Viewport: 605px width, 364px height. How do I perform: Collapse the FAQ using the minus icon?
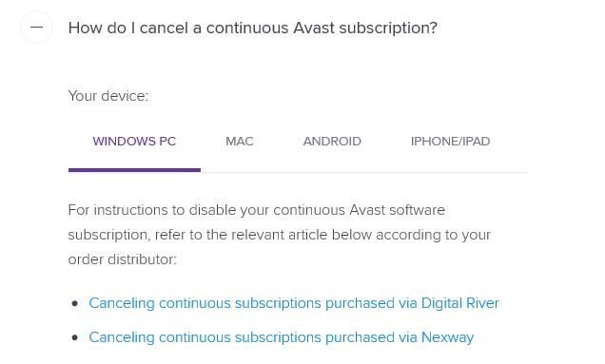click(x=37, y=27)
